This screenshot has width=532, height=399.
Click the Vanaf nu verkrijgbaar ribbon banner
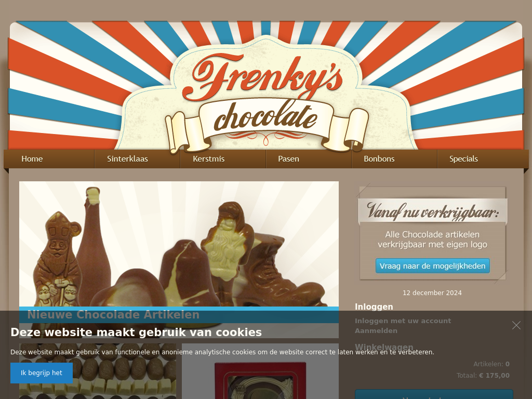[433, 211]
